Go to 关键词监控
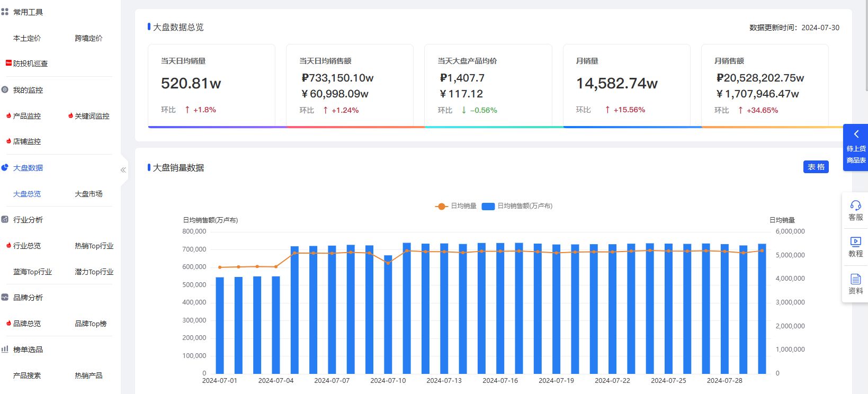Viewport: 868px width, 394px height. [x=92, y=116]
